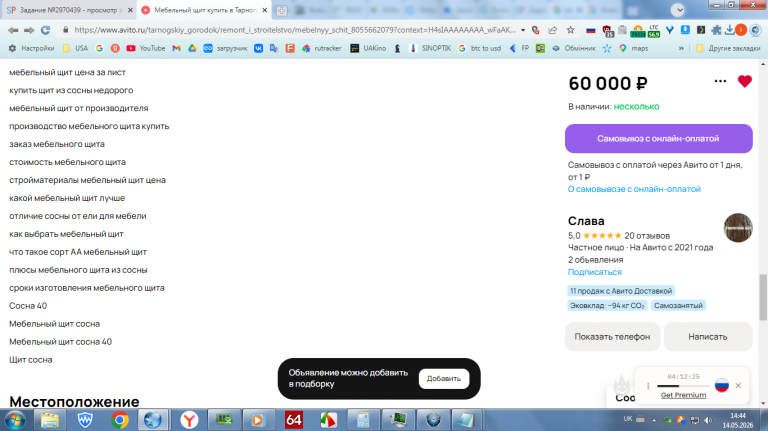Open the YouTube bookmark
This screenshot has width=768, height=431.
coord(145,48)
